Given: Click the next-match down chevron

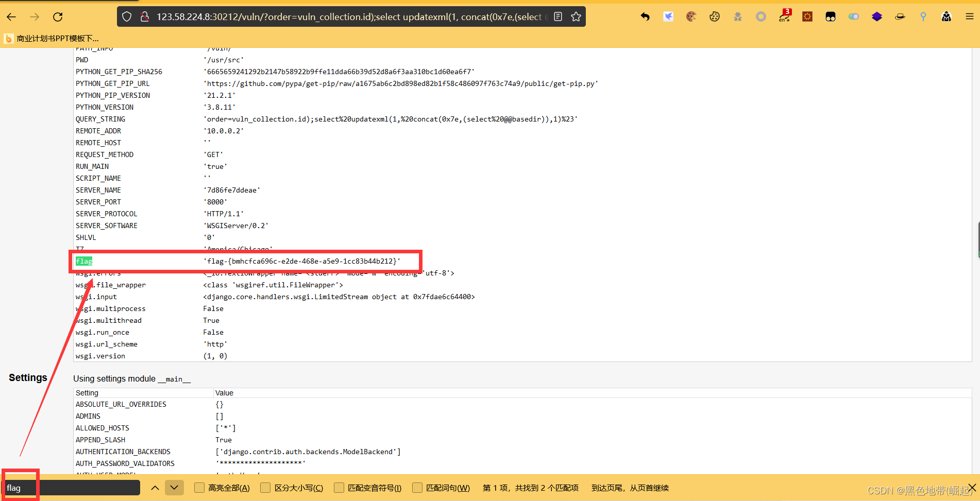Looking at the screenshot, I should point(174,487).
